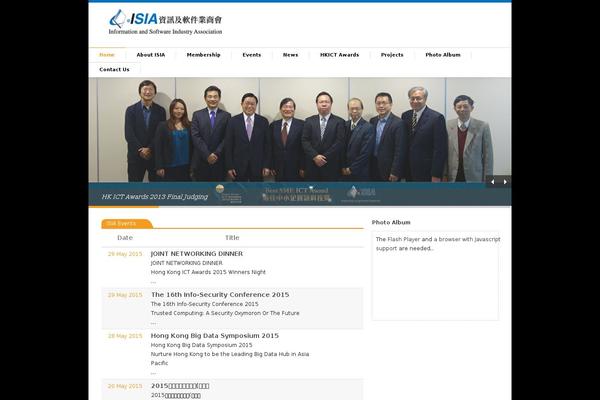
Task: Open Projects menu item
Action: click(392, 55)
